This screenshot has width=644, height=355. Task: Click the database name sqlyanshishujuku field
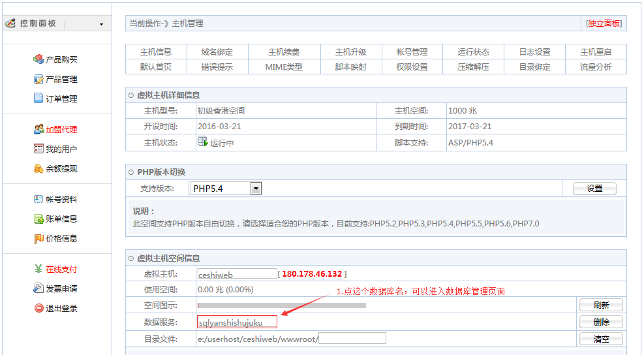point(237,322)
